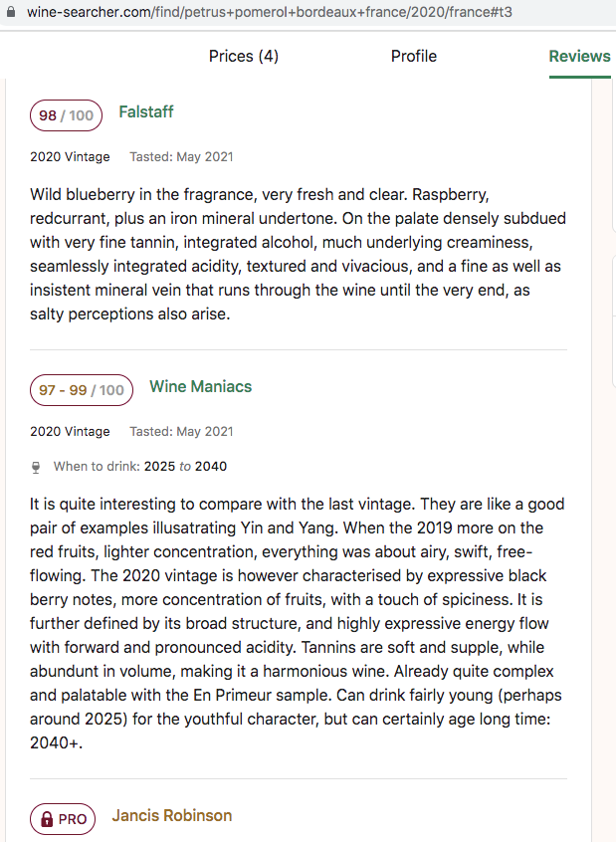Click the PRO badge next to Jancis Robinson

pos(64,820)
